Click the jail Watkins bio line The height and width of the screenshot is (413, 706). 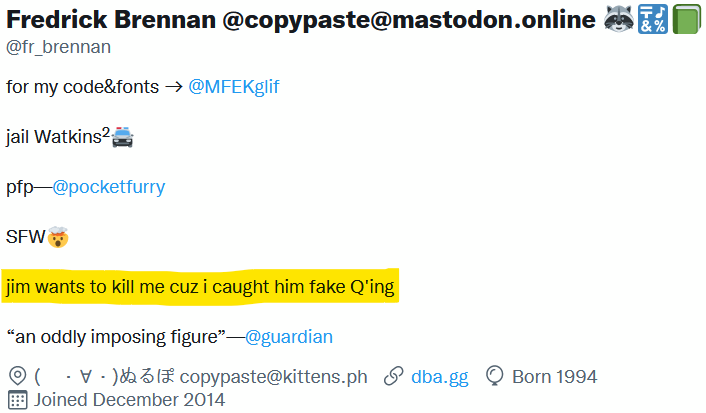coord(70,137)
